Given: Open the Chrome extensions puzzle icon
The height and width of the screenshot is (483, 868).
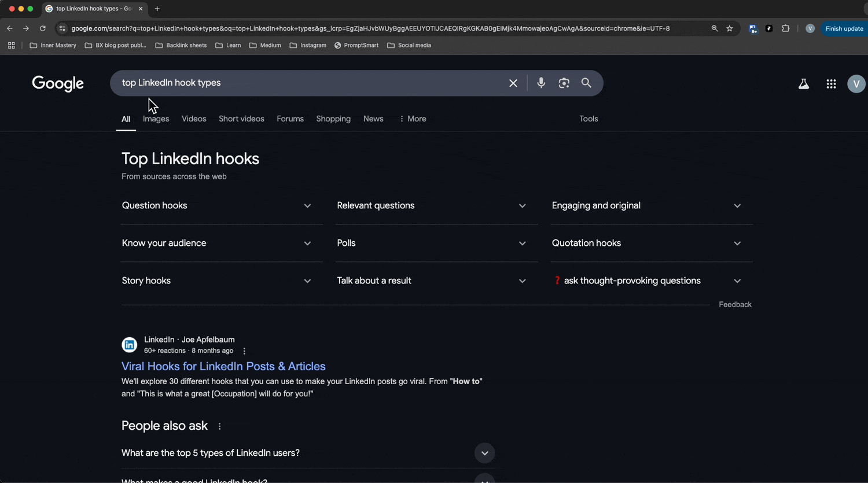Looking at the screenshot, I should (x=785, y=28).
